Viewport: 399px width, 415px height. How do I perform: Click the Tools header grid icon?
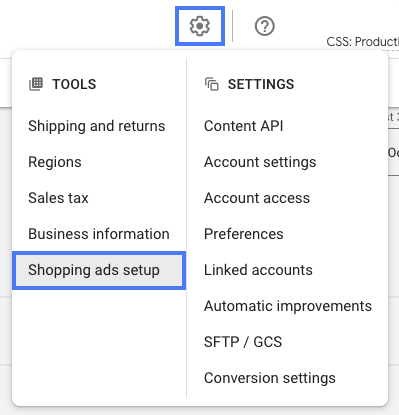pos(36,84)
